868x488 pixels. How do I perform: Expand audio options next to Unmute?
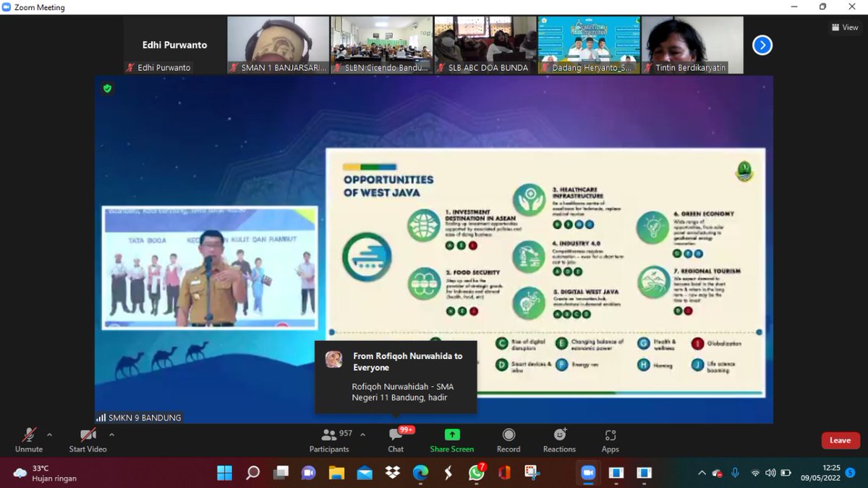pos(49,434)
